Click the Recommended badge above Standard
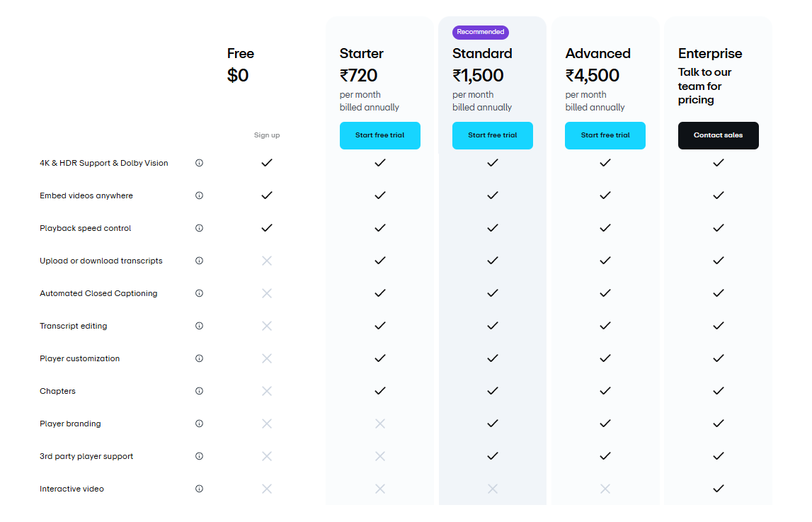The width and height of the screenshot is (812, 522). [x=481, y=32]
